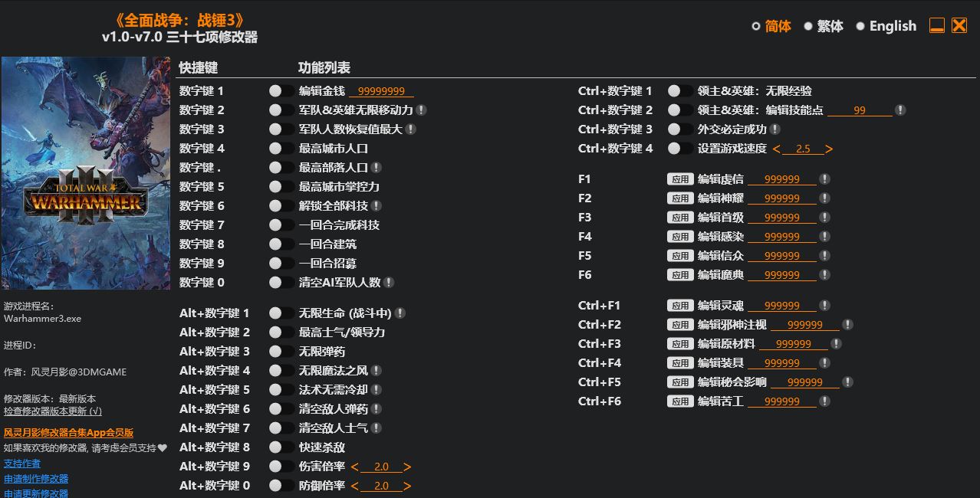The height and width of the screenshot is (498, 980).
Task: Click info icon beside 解锁全部科技
Action: (377, 206)
